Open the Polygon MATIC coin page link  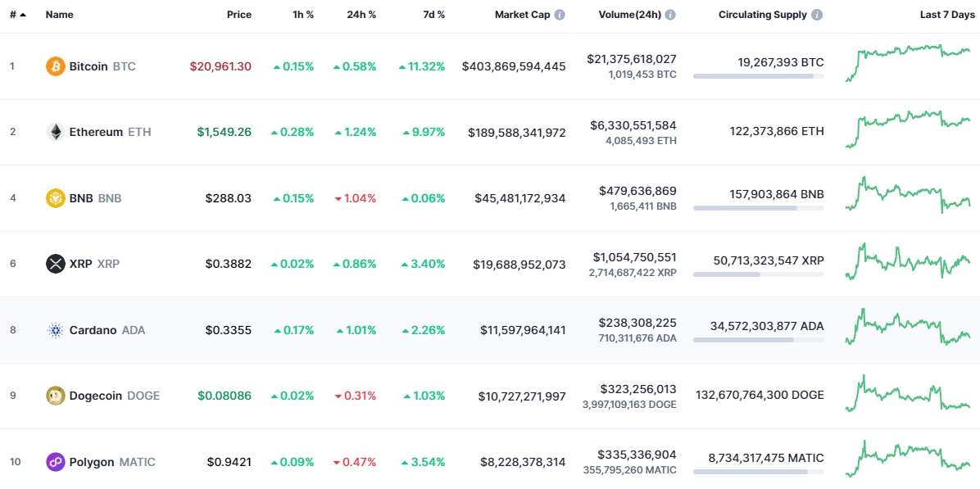click(112, 462)
